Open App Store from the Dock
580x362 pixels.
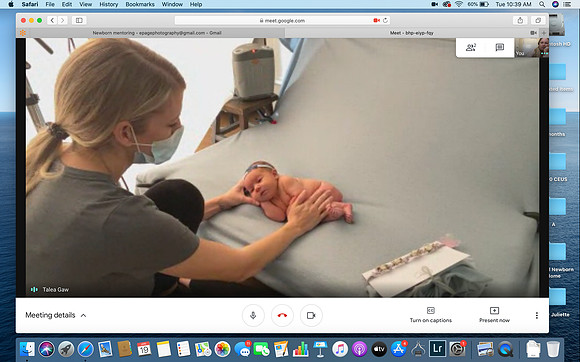399,349
